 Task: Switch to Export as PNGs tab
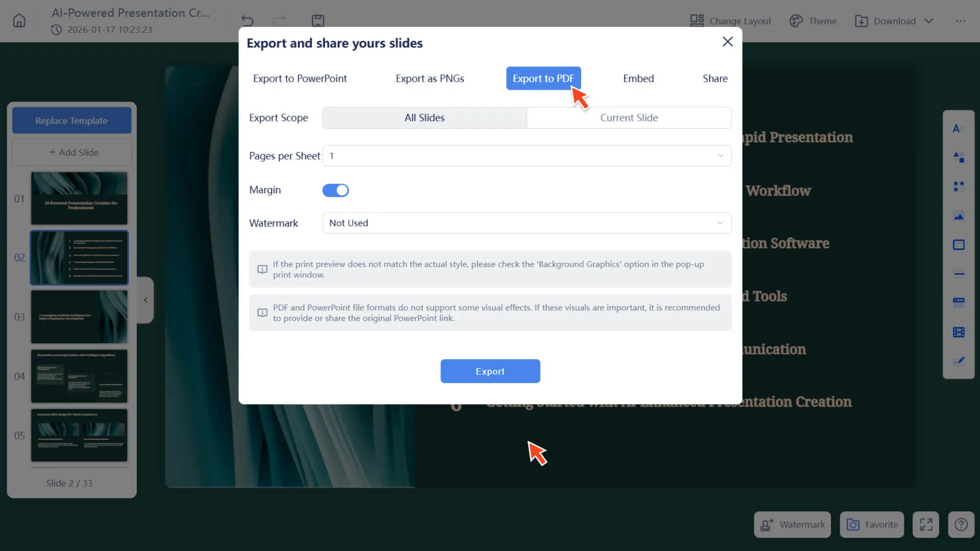pos(430,79)
